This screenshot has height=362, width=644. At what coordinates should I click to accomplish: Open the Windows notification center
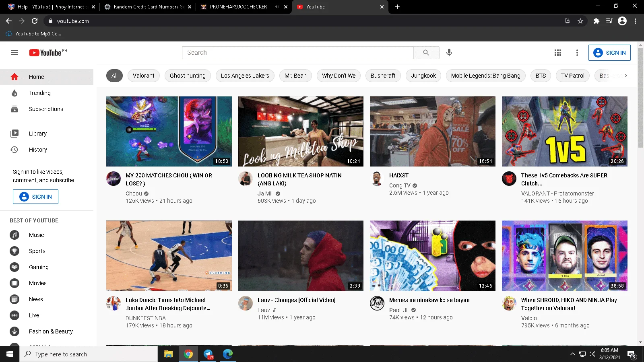pos(631,354)
